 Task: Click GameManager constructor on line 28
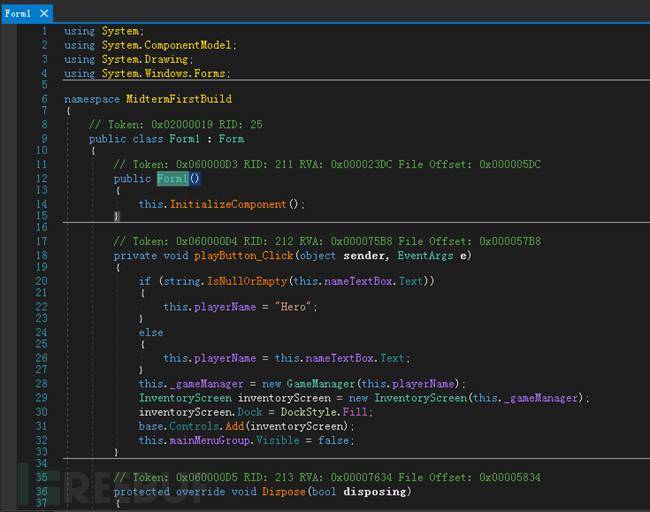coord(321,384)
